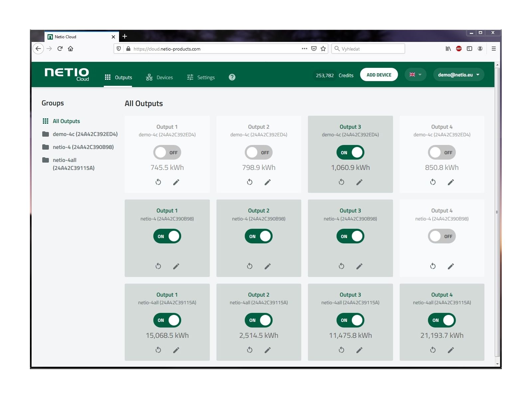Restart Output 3 of netio-4

tap(341, 266)
